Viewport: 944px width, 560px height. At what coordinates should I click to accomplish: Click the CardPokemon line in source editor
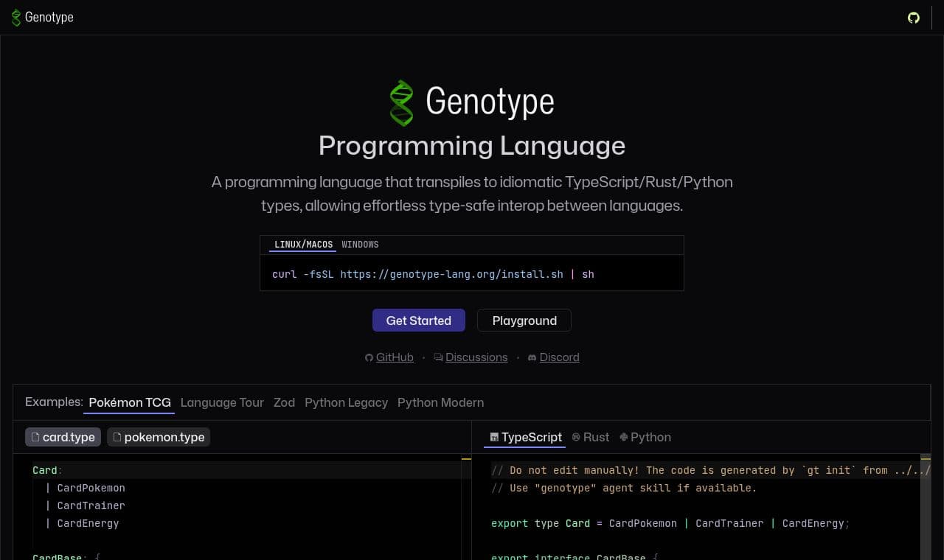(x=85, y=488)
